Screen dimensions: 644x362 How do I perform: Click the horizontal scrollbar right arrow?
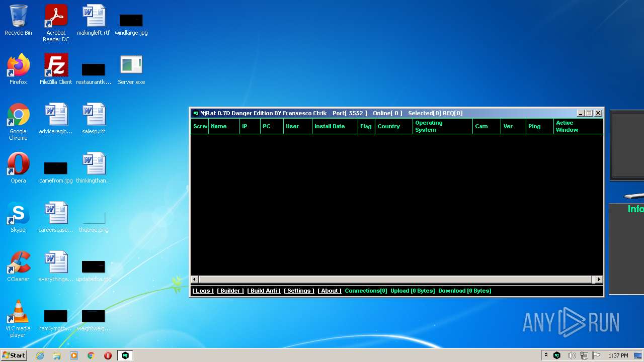tap(599, 279)
